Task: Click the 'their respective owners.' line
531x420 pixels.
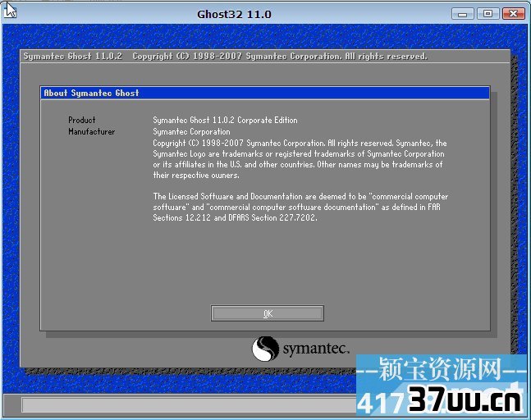Action: [196, 176]
